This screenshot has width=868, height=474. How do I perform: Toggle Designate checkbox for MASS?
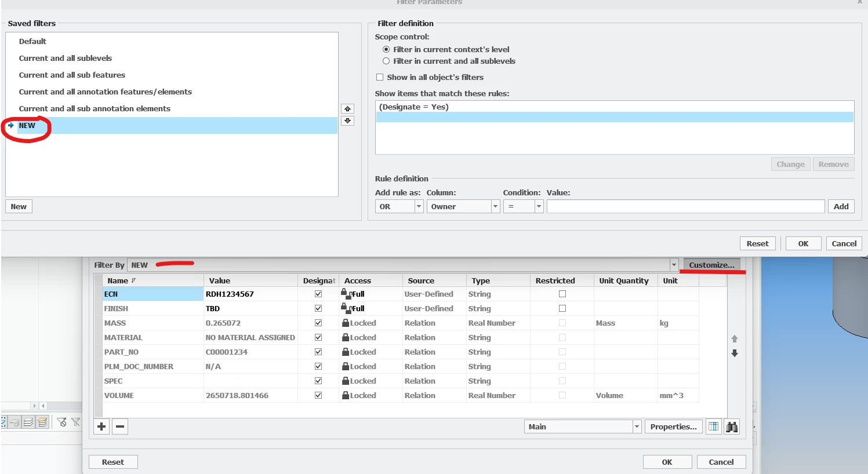click(318, 323)
